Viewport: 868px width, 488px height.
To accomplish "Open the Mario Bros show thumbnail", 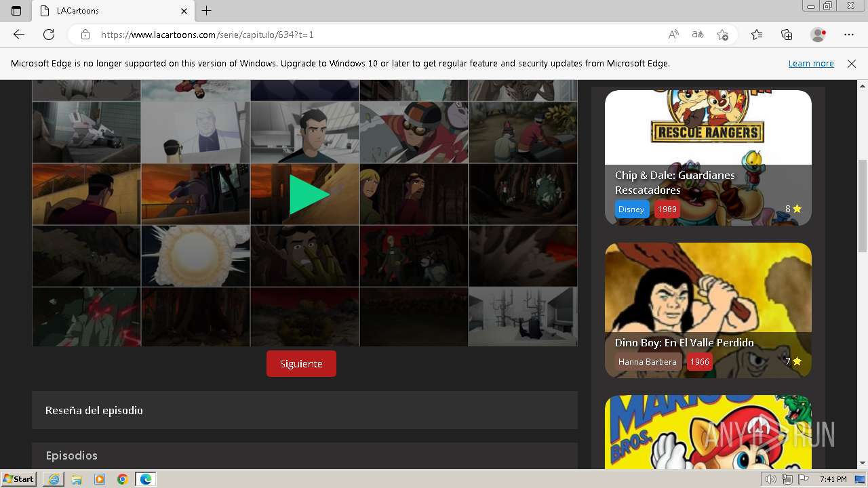I will [708, 432].
